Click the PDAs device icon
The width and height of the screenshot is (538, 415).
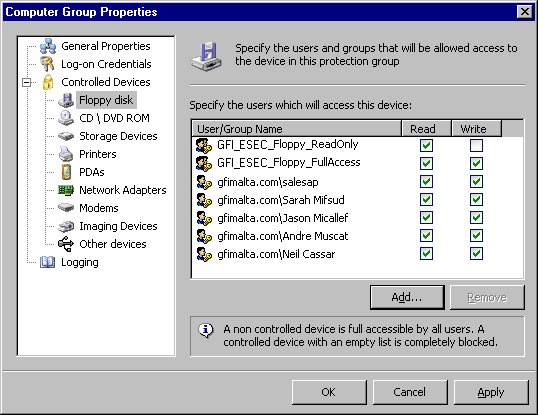pos(66,172)
